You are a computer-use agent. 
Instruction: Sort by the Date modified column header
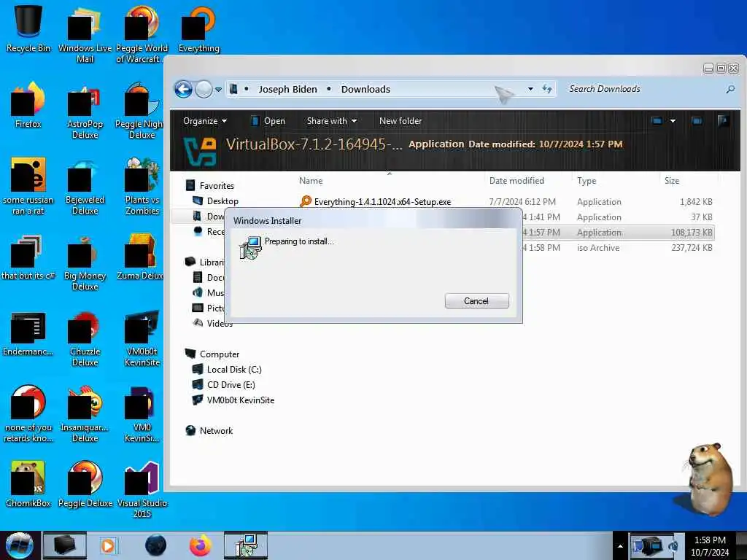pyautogui.click(x=516, y=181)
